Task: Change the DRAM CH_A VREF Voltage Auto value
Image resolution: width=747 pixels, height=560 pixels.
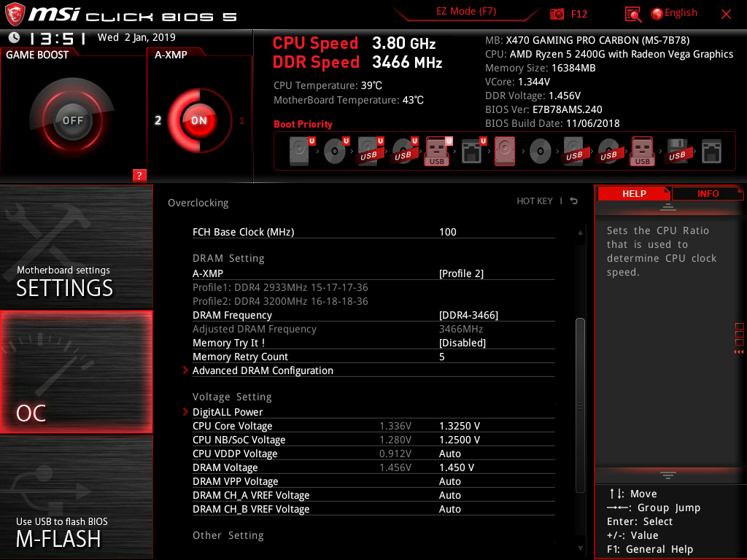Action: click(449, 495)
